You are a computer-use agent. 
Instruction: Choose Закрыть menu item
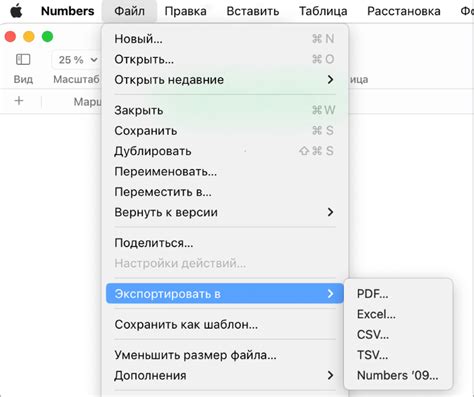[225, 110]
